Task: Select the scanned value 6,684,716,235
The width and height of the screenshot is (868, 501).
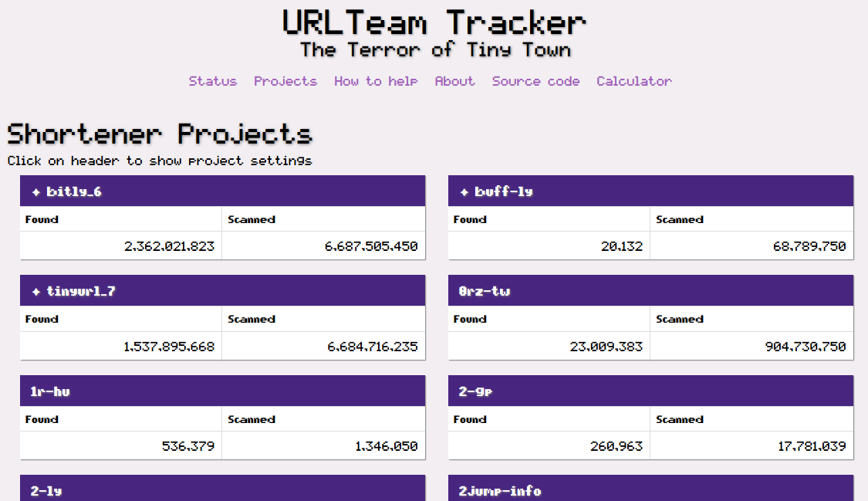Action: pyautogui.click(x=372, y=347)
